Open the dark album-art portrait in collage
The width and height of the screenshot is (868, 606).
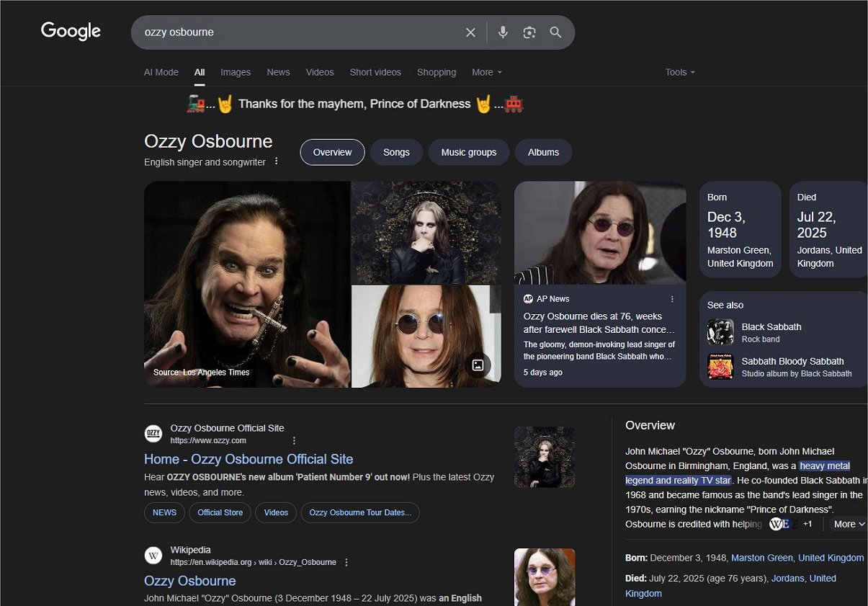pos(426,232)
